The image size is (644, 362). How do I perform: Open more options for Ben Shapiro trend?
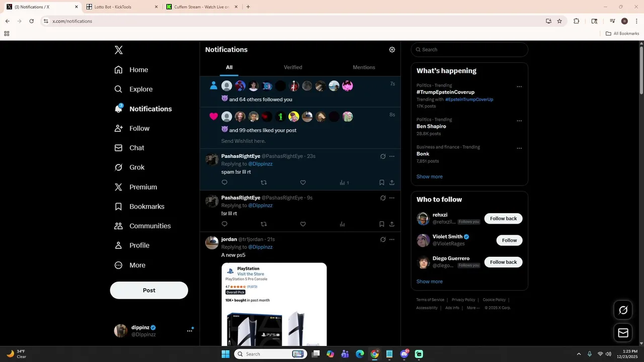519,121
